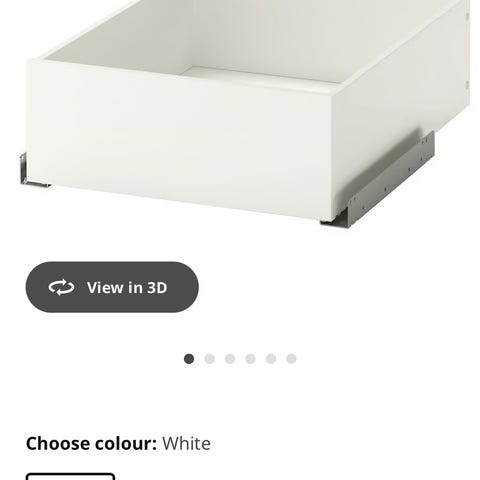Viewport: 480px width, 480px height.
Task: Show the fourth product image dot
Action: click(250, 359)
